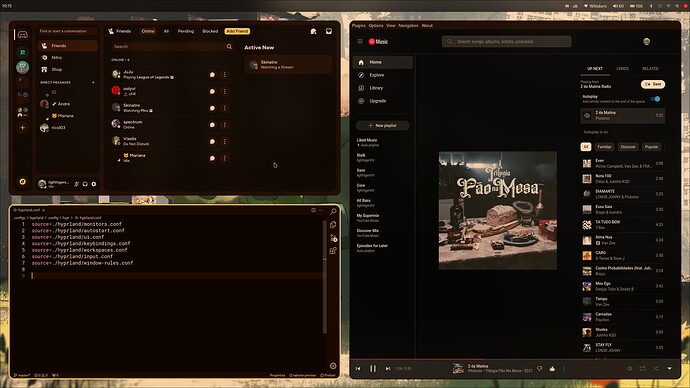
Task: Dislike the song with thumbs down
Action: click(540, 369)
